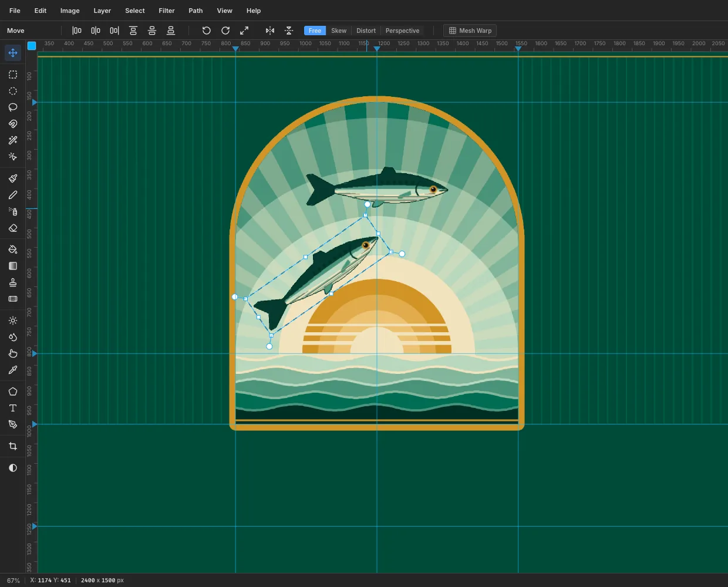Screen dimensions: 728x587
Task: Select the Lasso tool
Action: pyautogui.click(x=13, y=107)
